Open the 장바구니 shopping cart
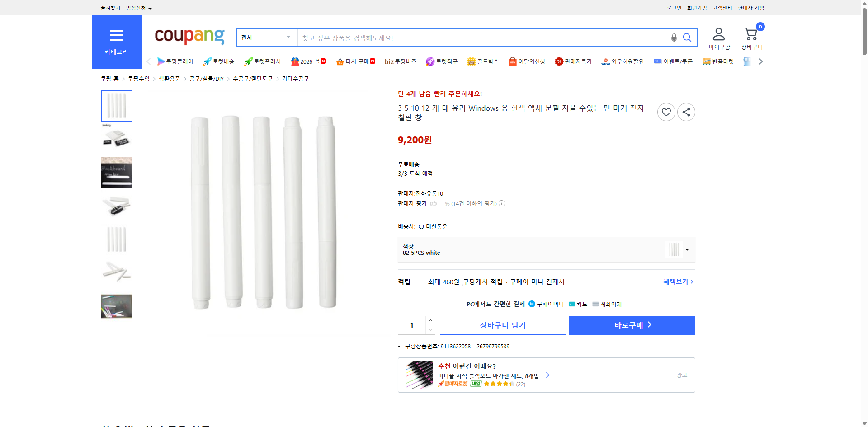 750,34
